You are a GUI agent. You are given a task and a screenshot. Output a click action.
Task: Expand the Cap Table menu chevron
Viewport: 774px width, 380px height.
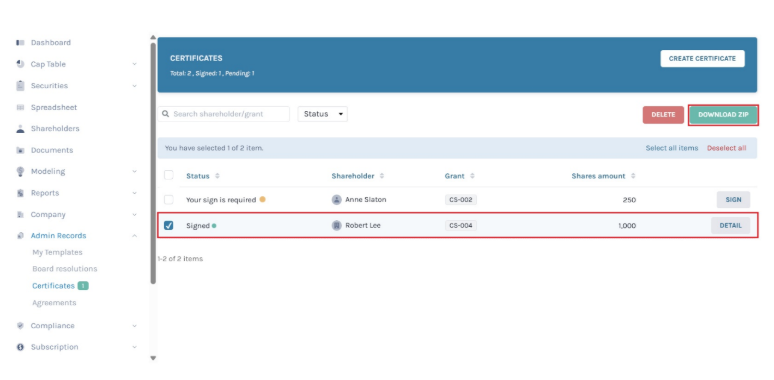click(x=135, y=64)
